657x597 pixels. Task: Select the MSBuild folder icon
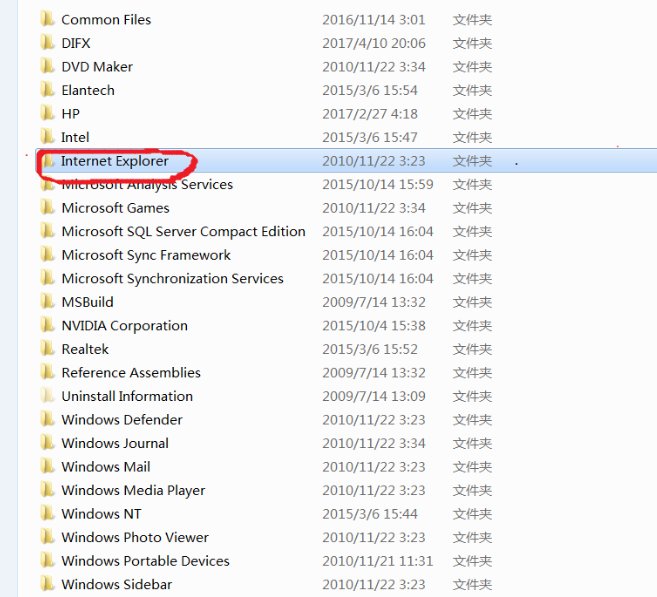[48, 301]
